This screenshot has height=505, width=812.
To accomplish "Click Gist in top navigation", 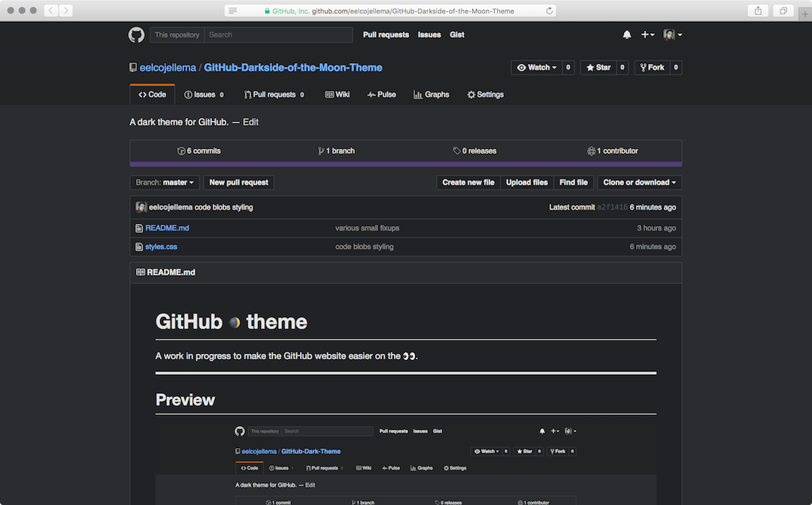I will (x=457, y=35).
